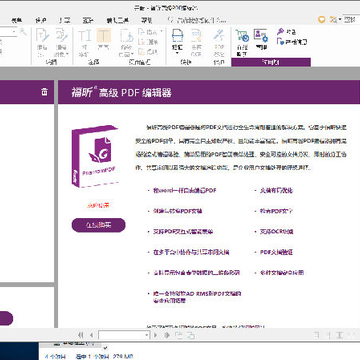
Task: Open the page number dropdown arrow
Action: tap(147, 335)
